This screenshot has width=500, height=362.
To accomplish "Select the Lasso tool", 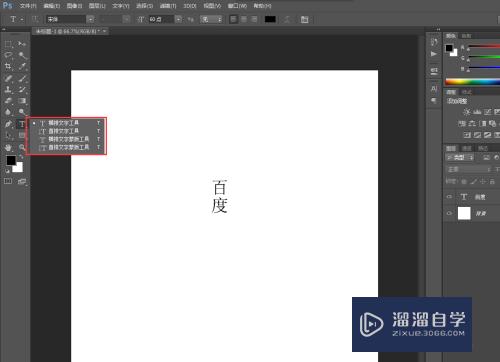I will point(8,55).
